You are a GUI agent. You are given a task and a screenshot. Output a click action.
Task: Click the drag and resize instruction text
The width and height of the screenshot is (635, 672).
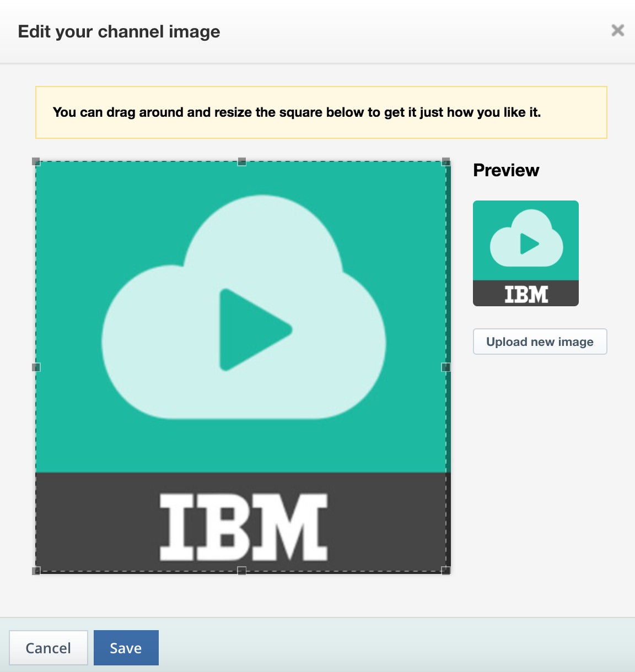tap(297, 112)
